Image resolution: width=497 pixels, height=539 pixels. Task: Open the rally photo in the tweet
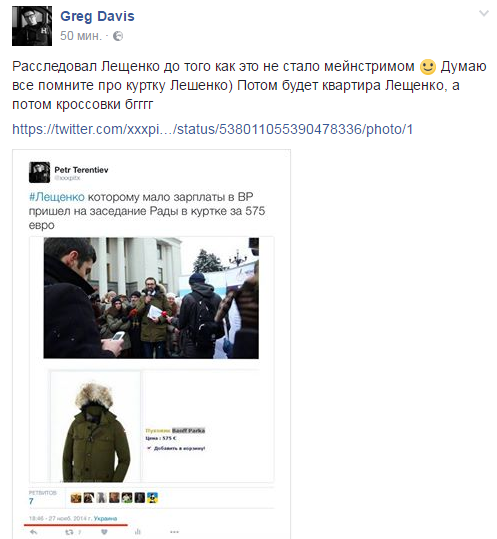coord(151,298)
